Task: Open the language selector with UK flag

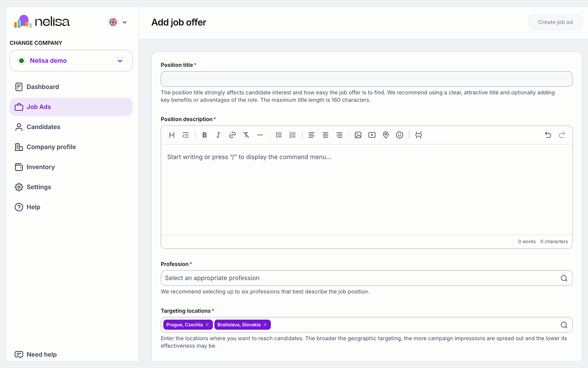Action: point(118,22)
